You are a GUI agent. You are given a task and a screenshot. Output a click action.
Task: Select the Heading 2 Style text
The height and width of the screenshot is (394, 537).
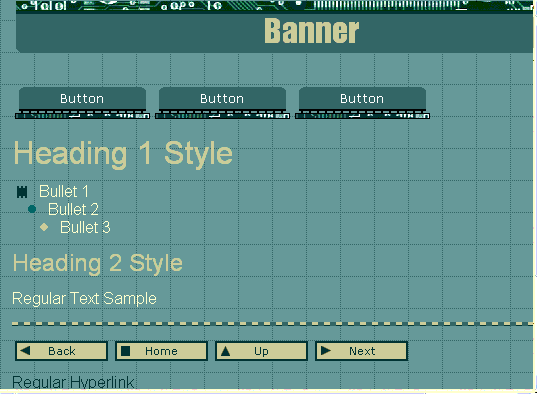coord(98,264)
